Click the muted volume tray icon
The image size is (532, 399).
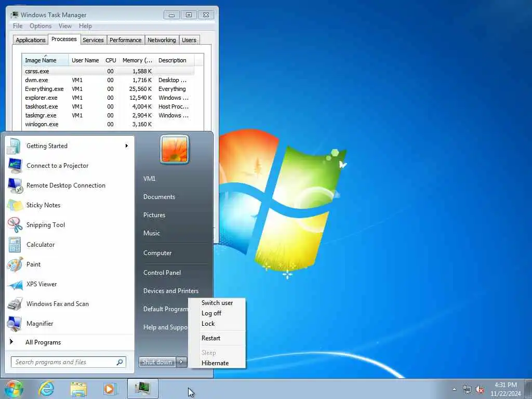click(480, 390)
